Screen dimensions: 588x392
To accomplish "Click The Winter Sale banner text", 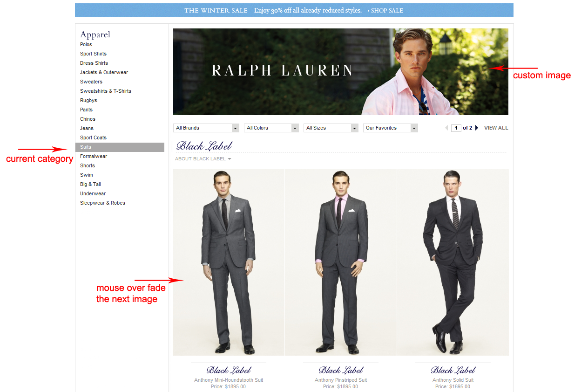I will tap(216, 10).
